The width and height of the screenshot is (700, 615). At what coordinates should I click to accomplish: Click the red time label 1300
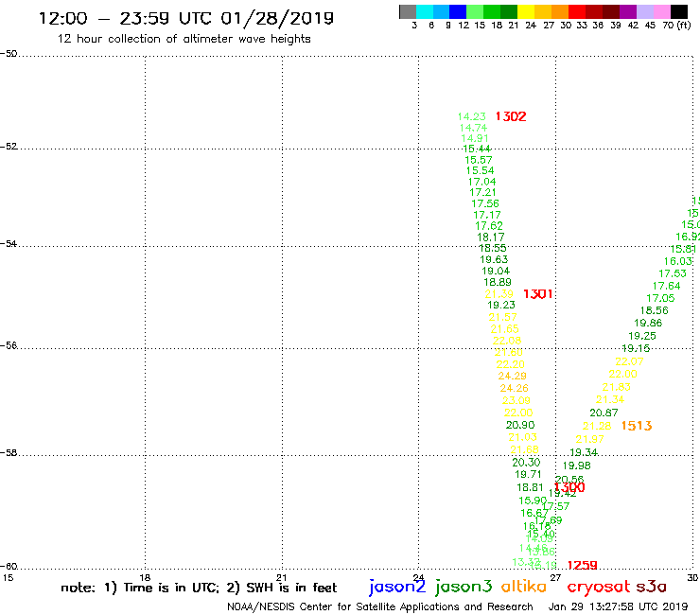click(569, 487)
